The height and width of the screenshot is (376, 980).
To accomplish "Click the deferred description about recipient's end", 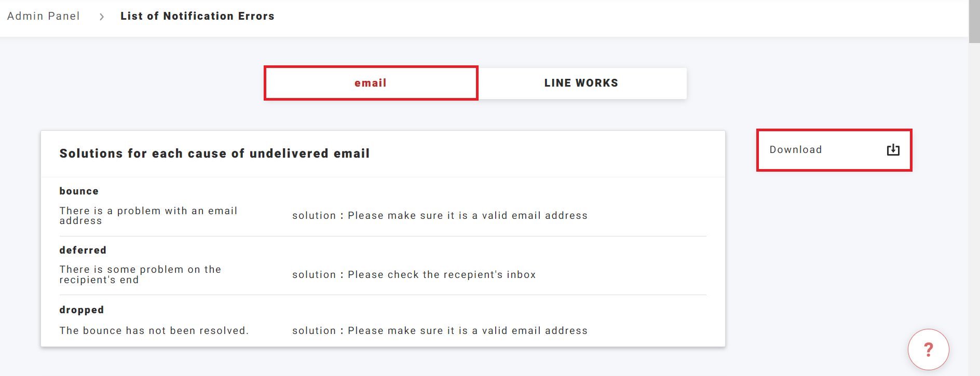I will pos(140,274).
